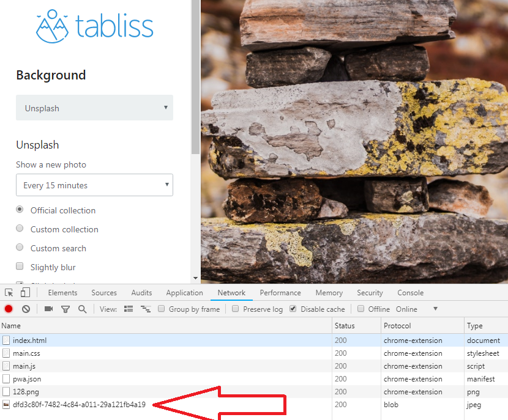Open the Audits tab
508x420 pixels.
tap(141, 292)
